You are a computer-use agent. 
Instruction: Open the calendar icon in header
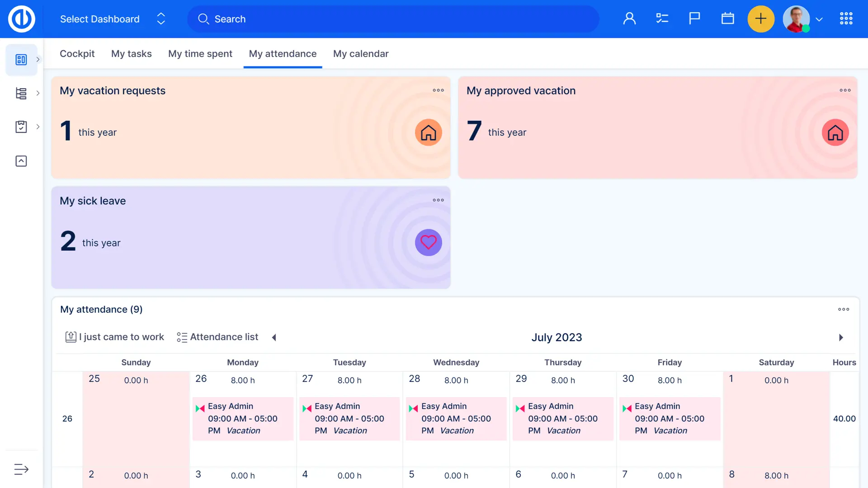pos(727,19)
